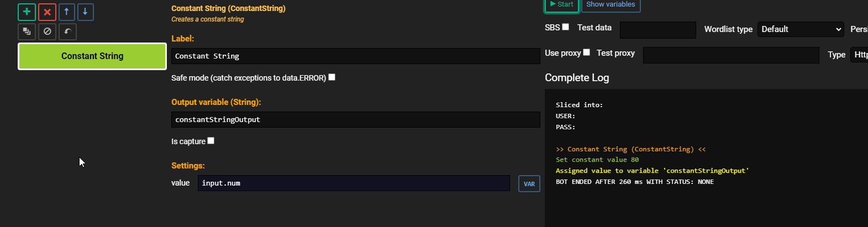Screen dimensions: 868x227
Task: Switch value field to VAR mode
Action: pyautogui.click(x=529, y=184)
